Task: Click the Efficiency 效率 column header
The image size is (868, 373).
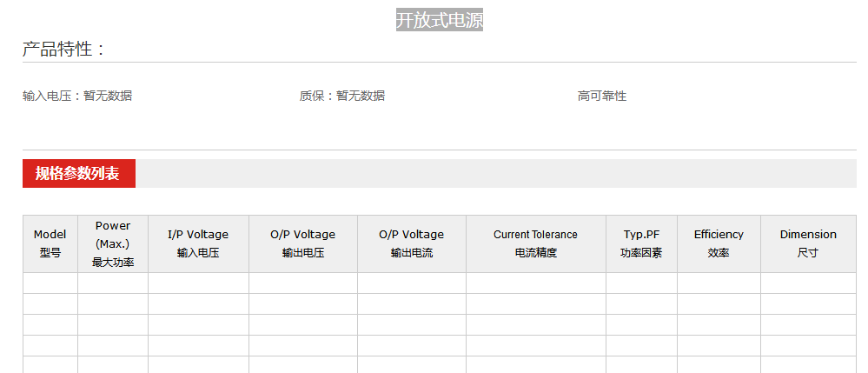Action: (719, 243)
